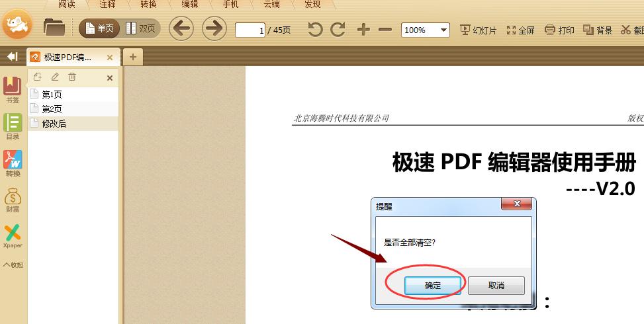Switch to double page view 双页
The image size is (644, 324).
140,28
